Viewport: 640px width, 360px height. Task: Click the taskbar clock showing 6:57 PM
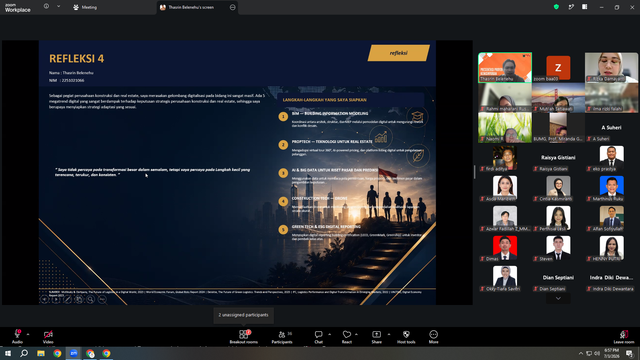point(611,353)
